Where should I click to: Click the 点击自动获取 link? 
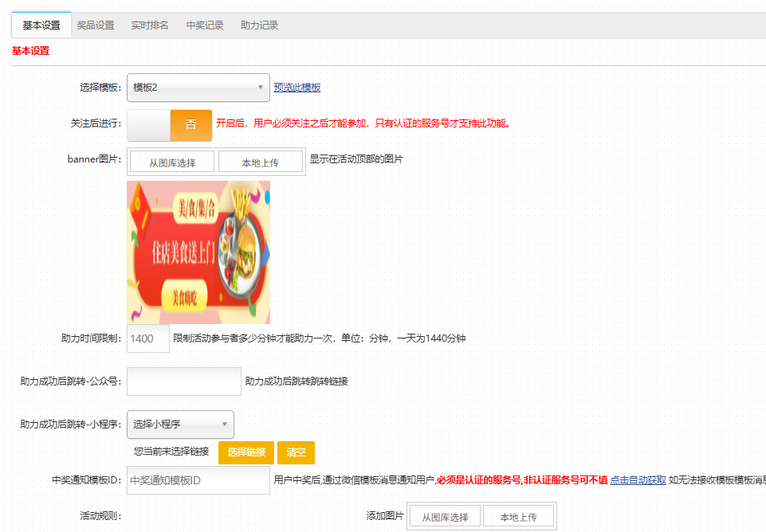tap(638, 480)
